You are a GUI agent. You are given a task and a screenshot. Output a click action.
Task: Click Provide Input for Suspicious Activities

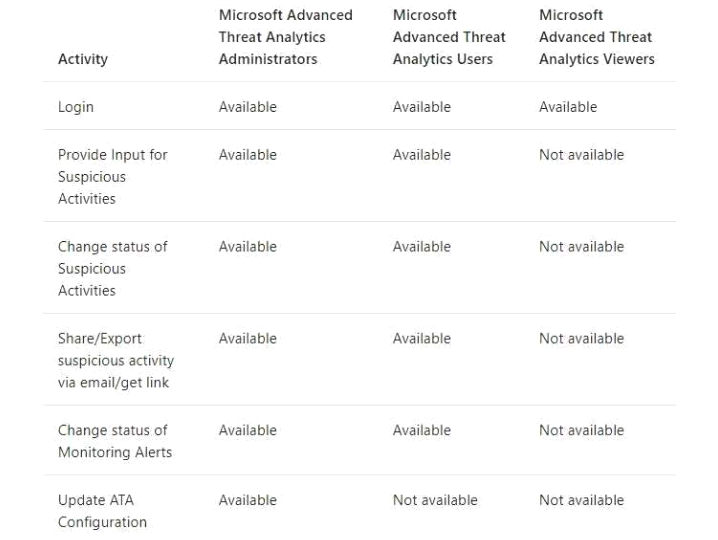click(x=113, y=177)
